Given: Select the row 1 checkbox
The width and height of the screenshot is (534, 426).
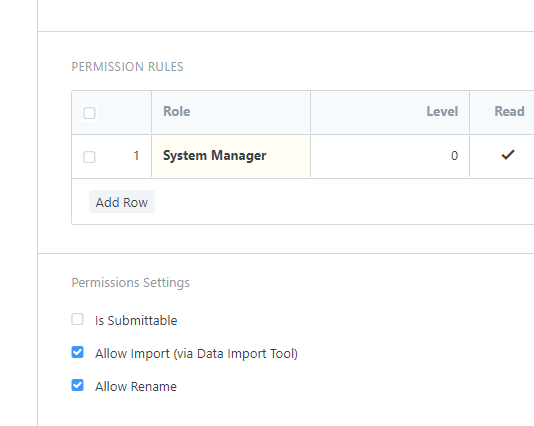Looking at the screenshot, I should tap(89, 157).
